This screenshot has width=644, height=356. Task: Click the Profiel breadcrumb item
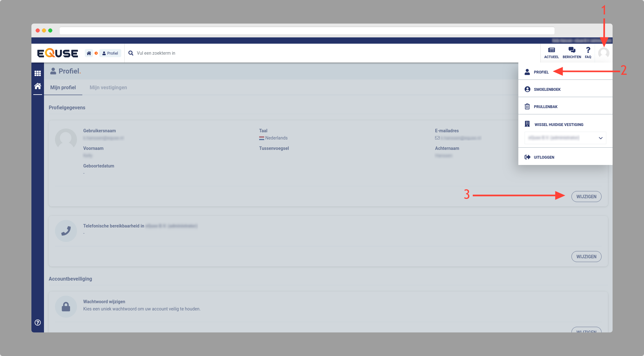coord(110,53)
